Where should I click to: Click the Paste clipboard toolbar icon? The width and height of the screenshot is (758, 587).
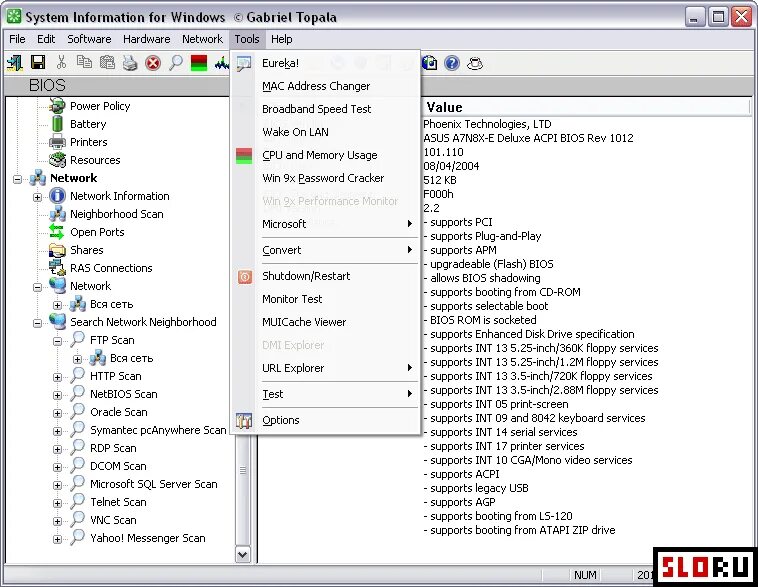(x=107, y=63)
